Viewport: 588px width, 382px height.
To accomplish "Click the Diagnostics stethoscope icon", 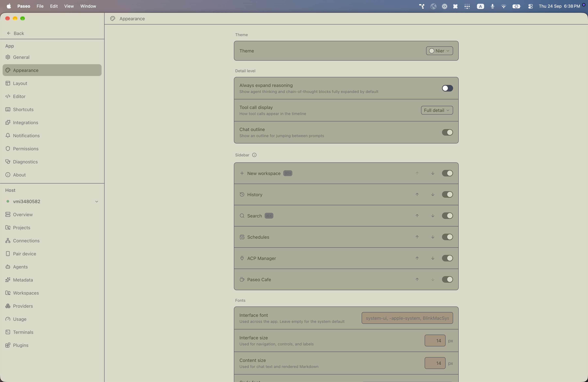I will (8, 162).
